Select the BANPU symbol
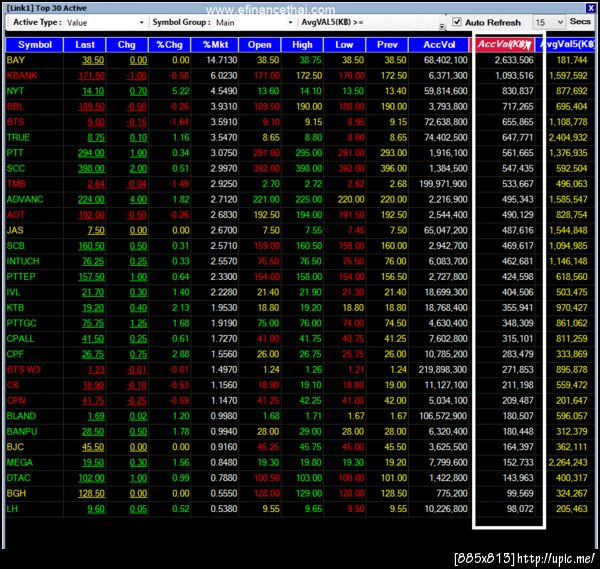 pos(22,432)
